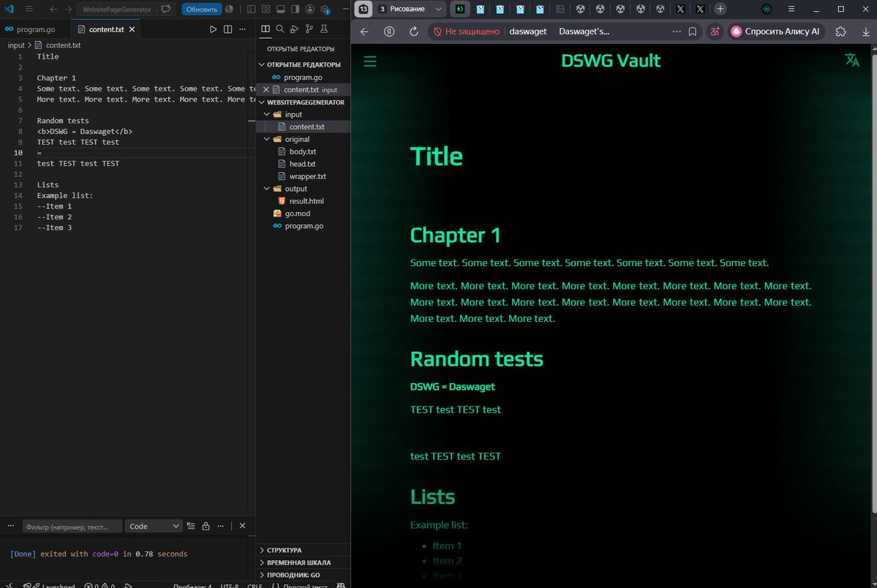Viewport: 877px width, 588px height.
Task: Open a new browser tab
Action: (720, 9)
